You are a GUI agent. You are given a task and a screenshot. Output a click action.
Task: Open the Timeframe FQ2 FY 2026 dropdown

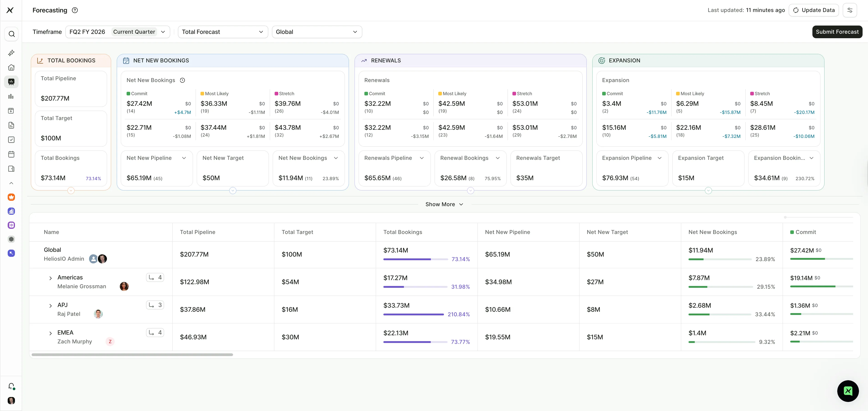click(x=118, y=32)
